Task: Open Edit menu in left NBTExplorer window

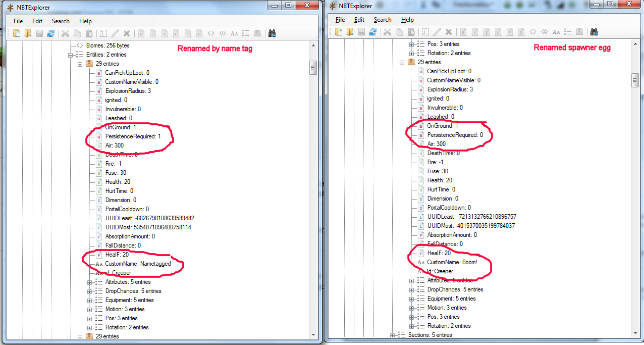Action: pos(37,21)
